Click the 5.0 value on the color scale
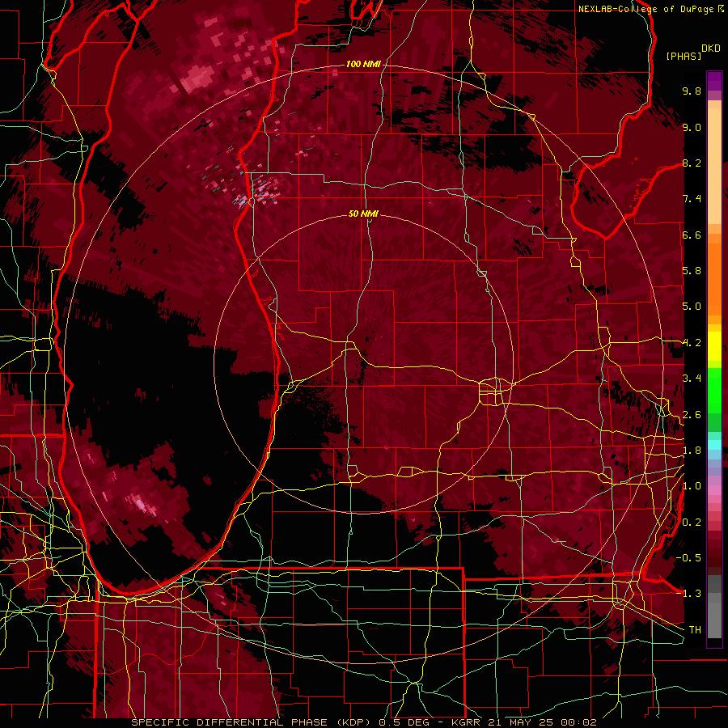728x728 pixels. pos(692,307)
